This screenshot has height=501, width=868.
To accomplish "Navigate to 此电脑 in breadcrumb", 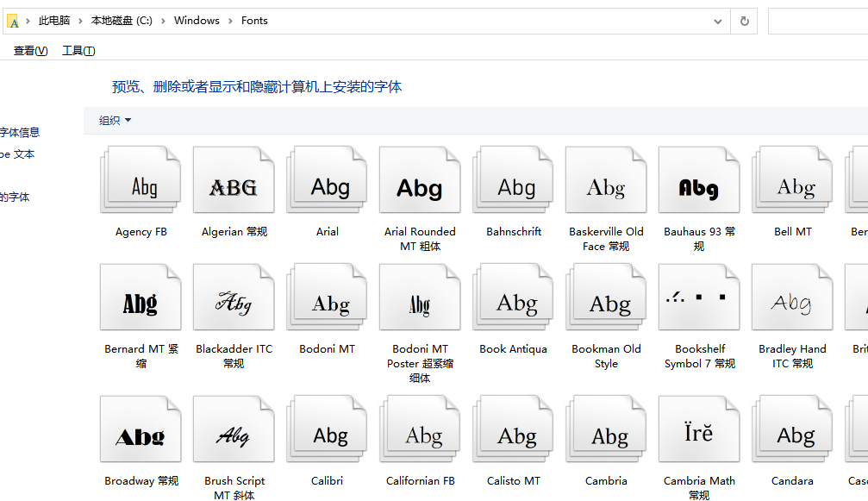I will tap(54, 21).
